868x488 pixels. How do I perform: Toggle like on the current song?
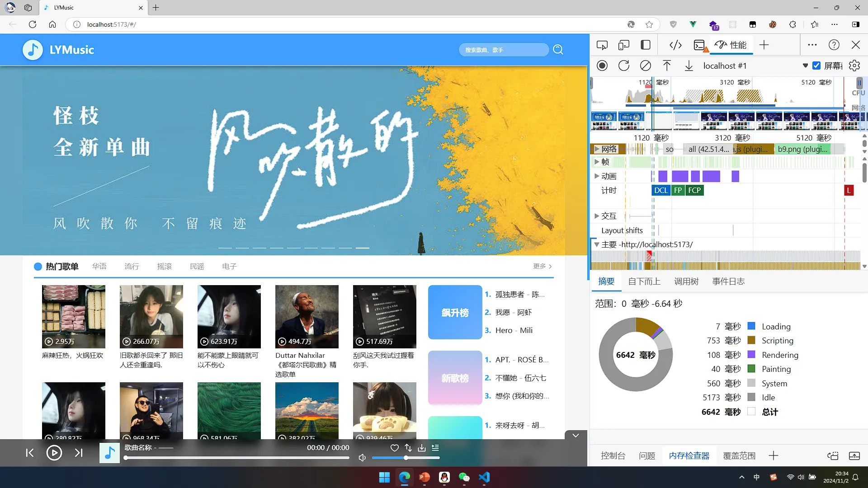click(x=394, y=448)
